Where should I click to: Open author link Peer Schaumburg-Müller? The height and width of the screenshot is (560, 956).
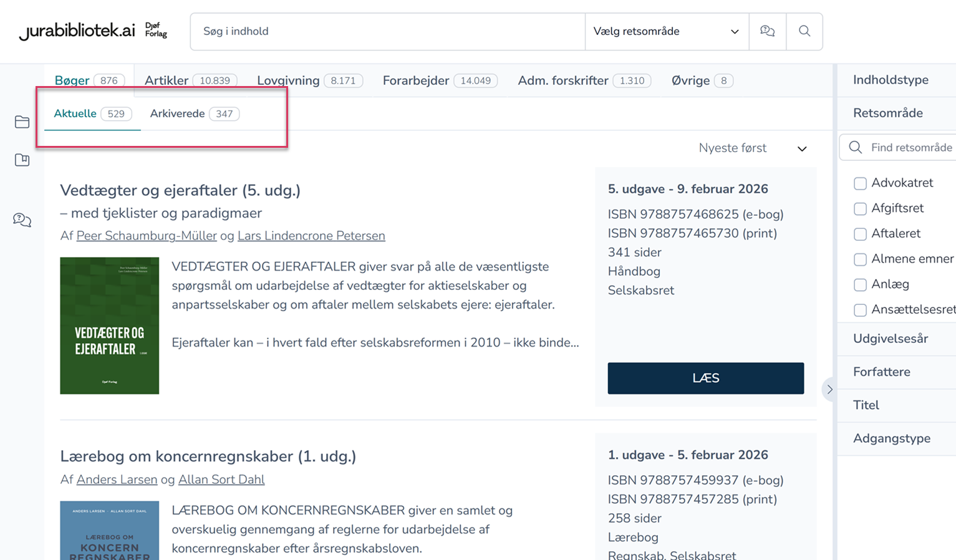pos(147,236)
